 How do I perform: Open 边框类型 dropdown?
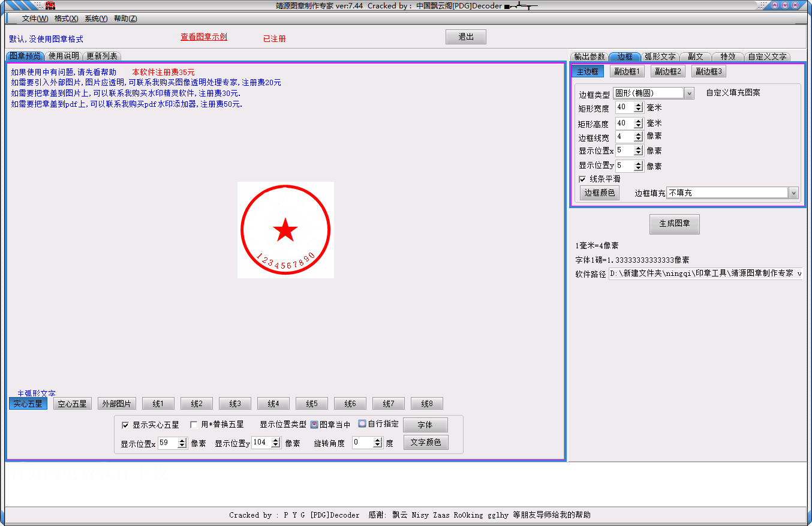tap(689, 93)
